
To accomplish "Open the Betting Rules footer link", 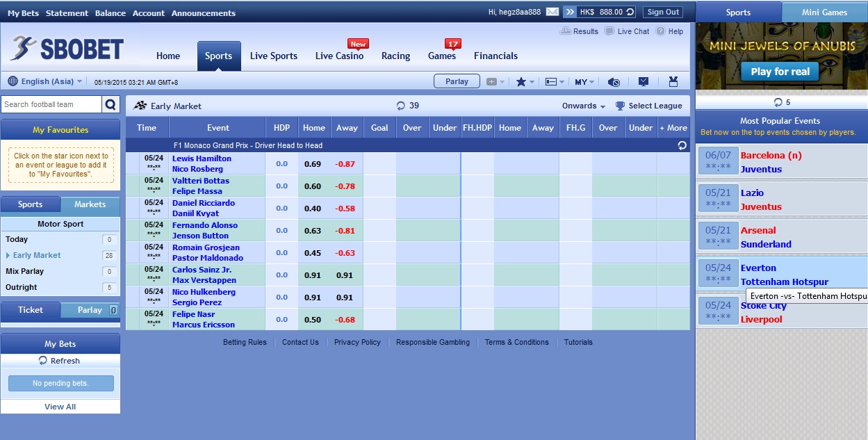I will [x=245, y=342].
